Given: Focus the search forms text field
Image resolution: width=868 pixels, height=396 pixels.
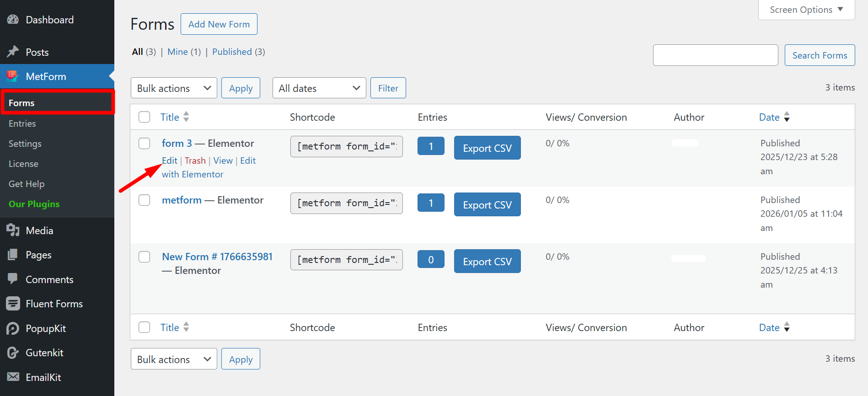Looking at the screenshot, I should 715,55.
